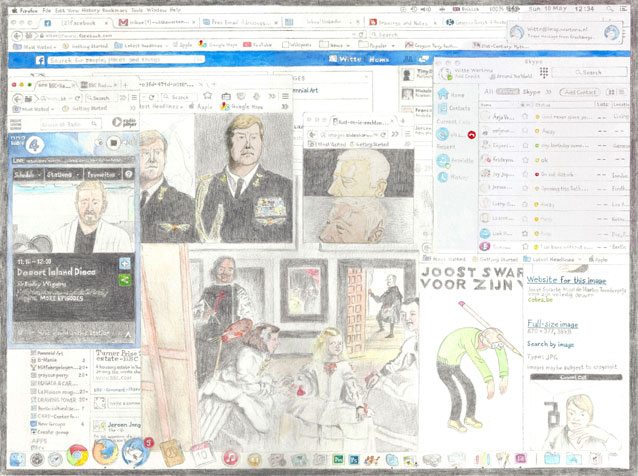This screenshot has width=638, height=476.
Task: Stop playback in the BBC Radio 4 player
Action: (114, 143)
